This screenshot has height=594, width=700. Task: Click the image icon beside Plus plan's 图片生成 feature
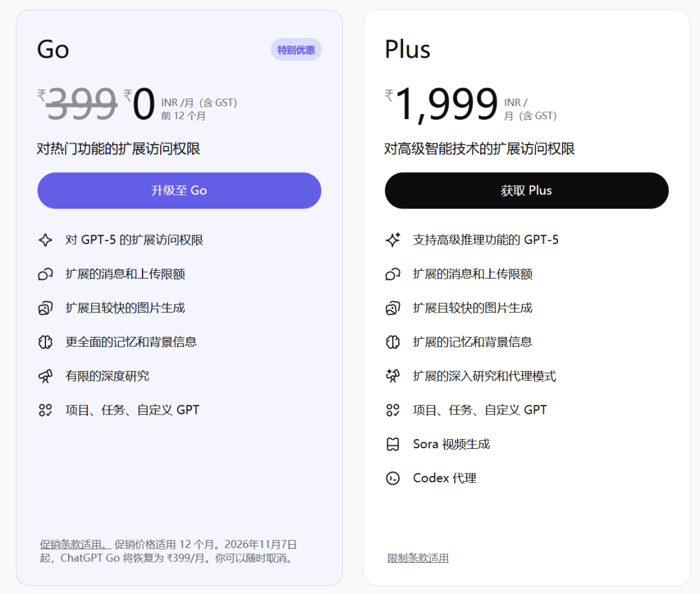click(x=393, y=308)
